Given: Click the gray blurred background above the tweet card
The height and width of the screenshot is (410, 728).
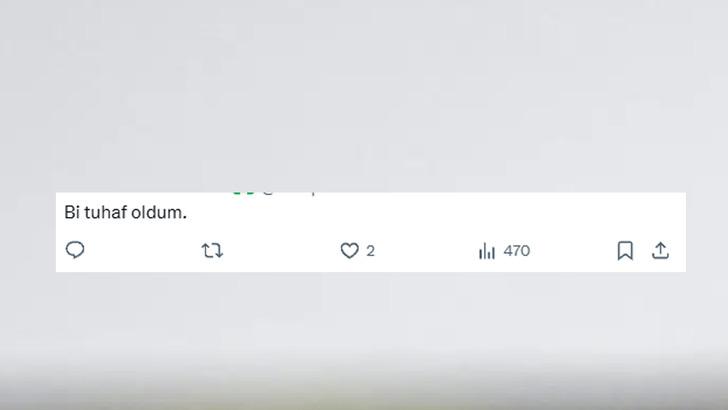Looking at the screenshot, I should point(364,93).
